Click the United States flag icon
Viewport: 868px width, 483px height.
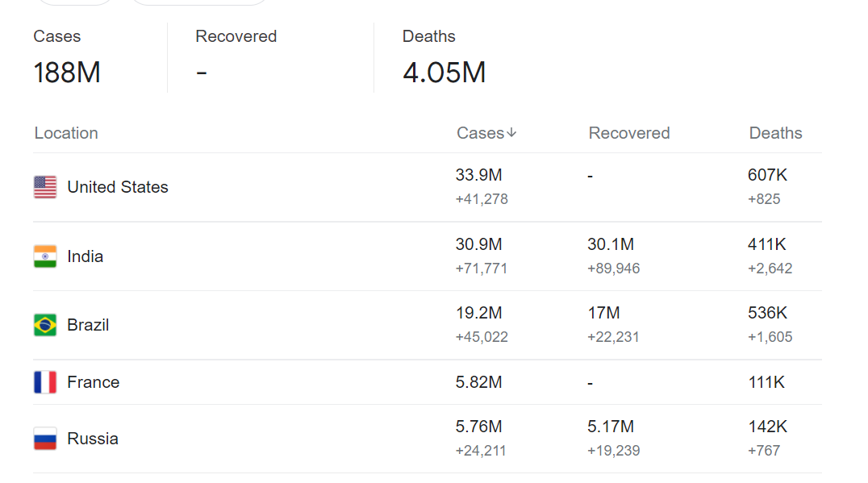pos(45,187)
